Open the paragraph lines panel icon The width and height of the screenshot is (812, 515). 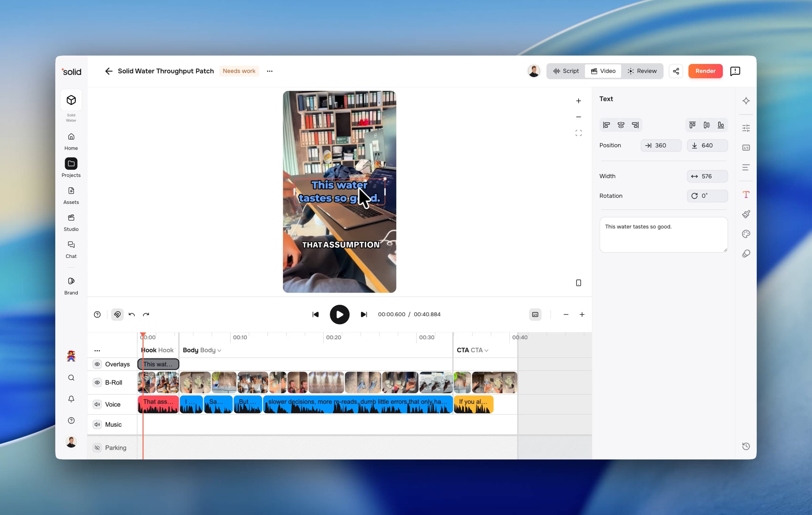(x=746, y=167)
